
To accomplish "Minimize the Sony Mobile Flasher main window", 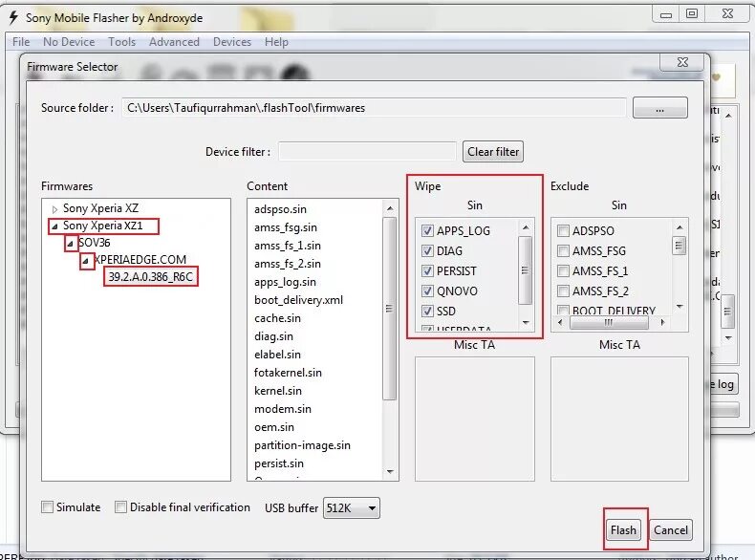I will (666, 15).
